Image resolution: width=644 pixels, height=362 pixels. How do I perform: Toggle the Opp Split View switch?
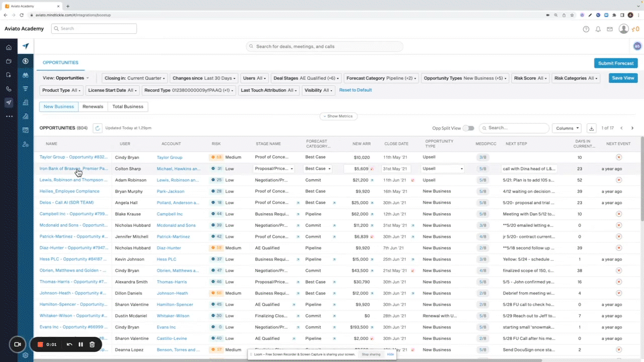(468, 128)
